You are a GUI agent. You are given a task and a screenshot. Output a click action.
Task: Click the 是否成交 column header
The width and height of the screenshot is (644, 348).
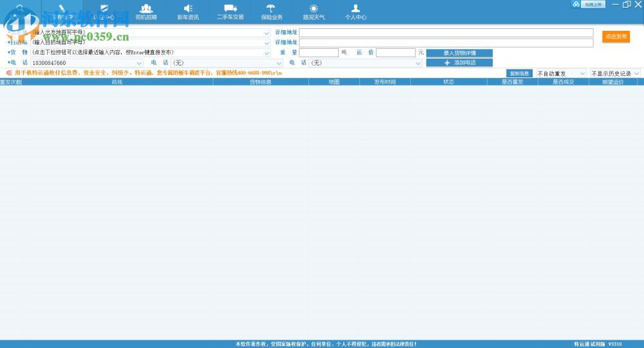click(563, 82)
